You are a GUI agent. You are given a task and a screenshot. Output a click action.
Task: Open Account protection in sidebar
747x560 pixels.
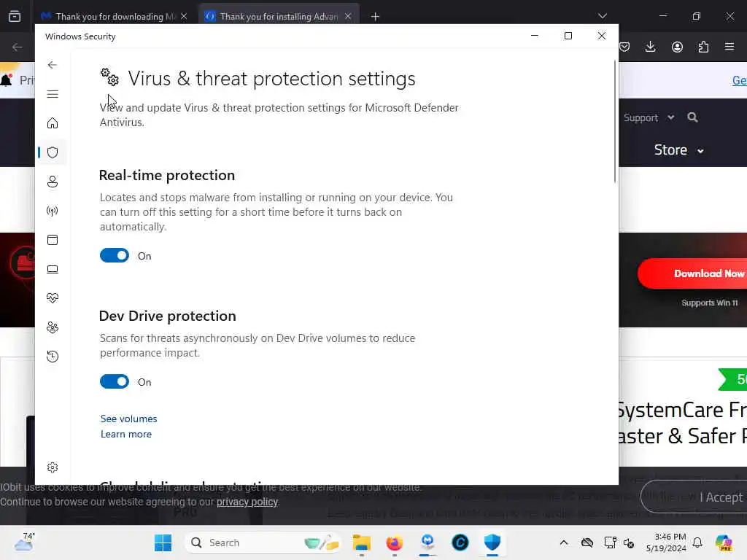[x=53, y=182]
